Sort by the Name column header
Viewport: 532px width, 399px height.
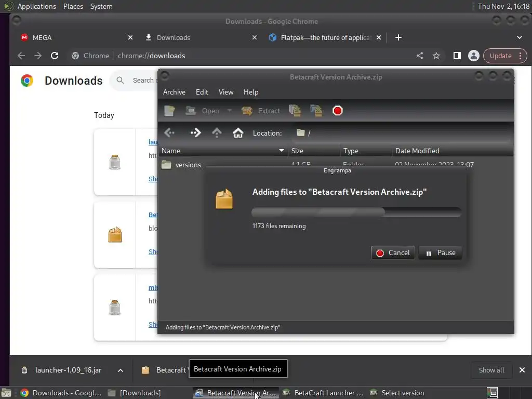223,151
